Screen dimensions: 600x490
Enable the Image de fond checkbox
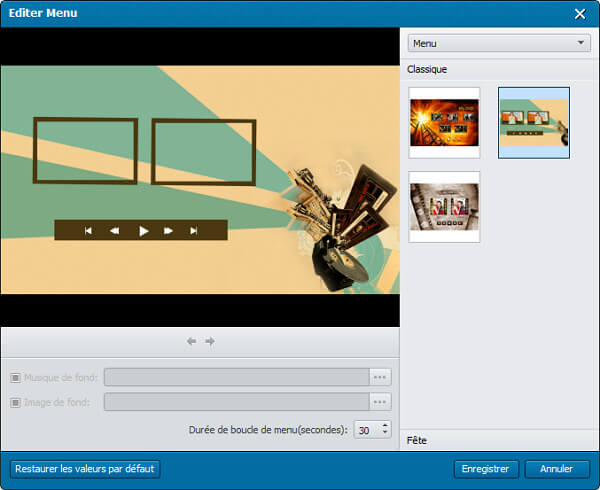15,402
